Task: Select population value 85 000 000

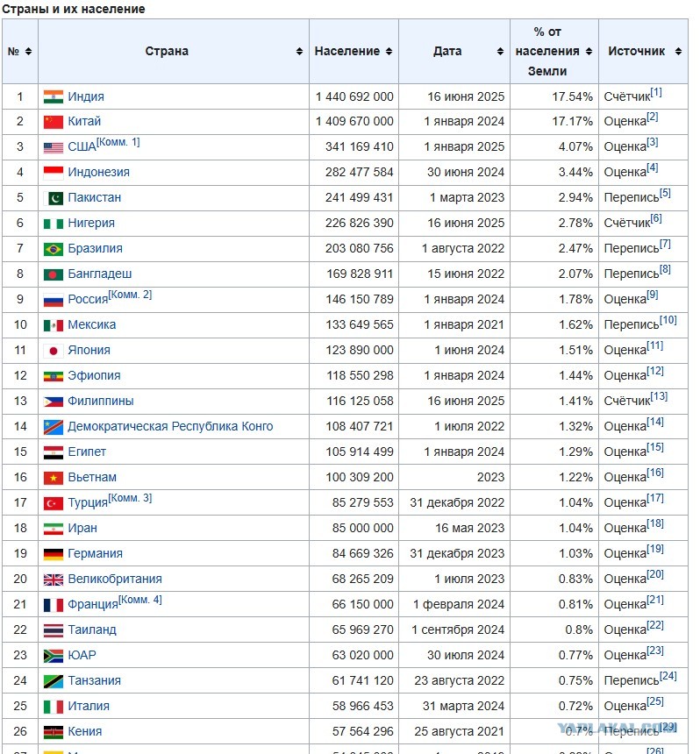Action: pyautogui.click(x=363, y=528)
